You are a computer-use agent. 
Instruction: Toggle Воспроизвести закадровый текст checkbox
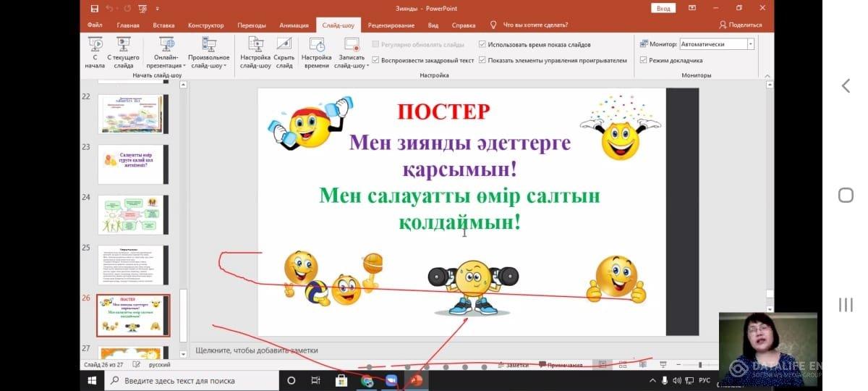[x=376, y=60]
